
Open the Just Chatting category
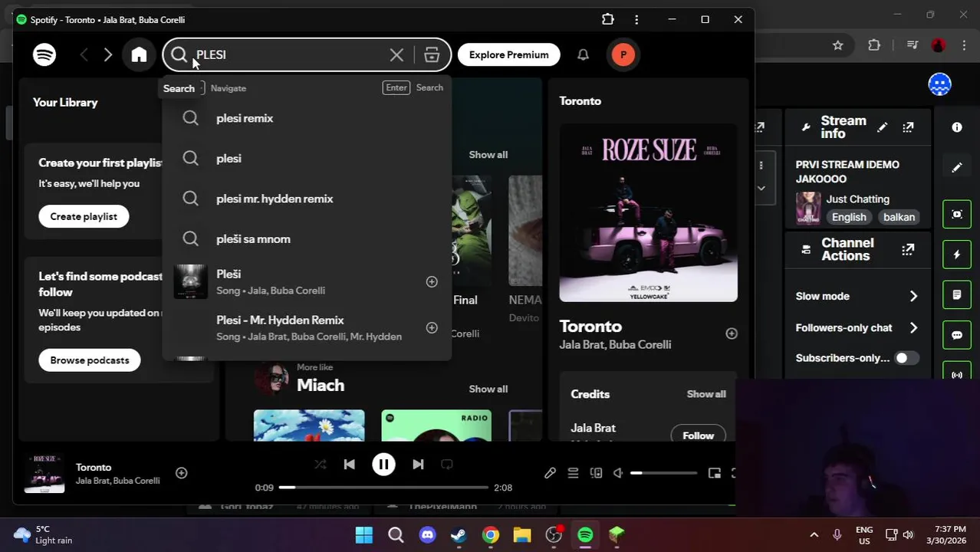click(x=857, y=199)
